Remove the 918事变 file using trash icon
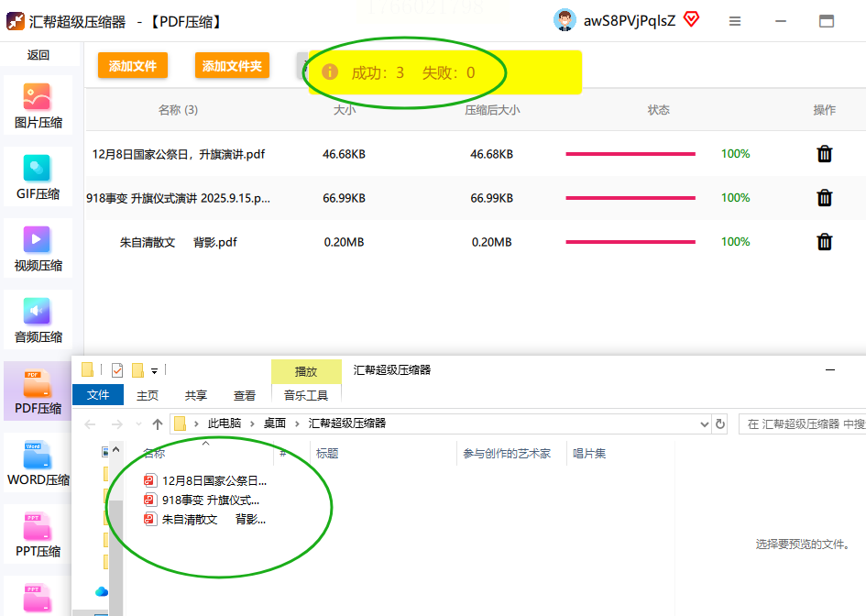 (824, 198)
